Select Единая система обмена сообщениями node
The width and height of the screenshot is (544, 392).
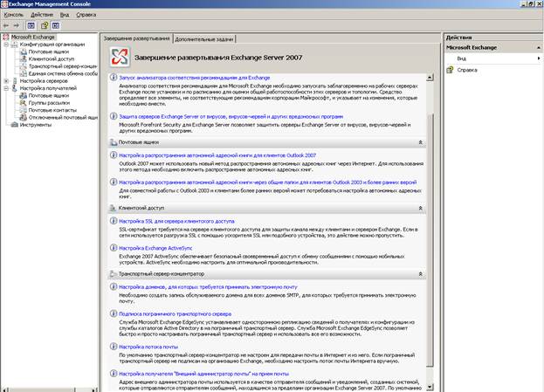coord(63,73)
